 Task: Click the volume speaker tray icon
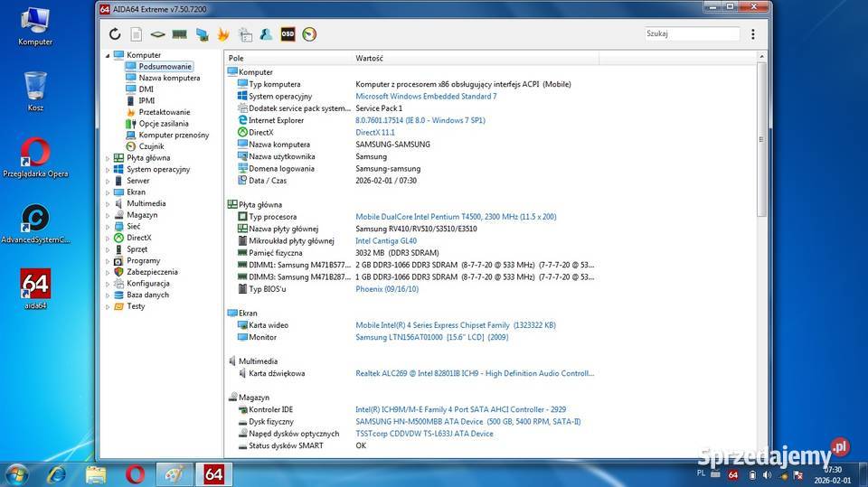(x=767, y=475)
